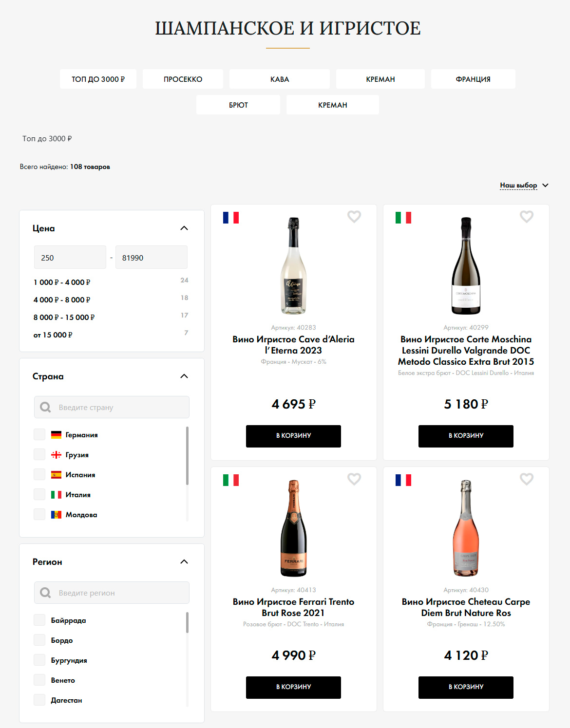Click the Italian flag on Ferrari Trento card
This screenshot has height=728, width=570.
tap(231, 480)
